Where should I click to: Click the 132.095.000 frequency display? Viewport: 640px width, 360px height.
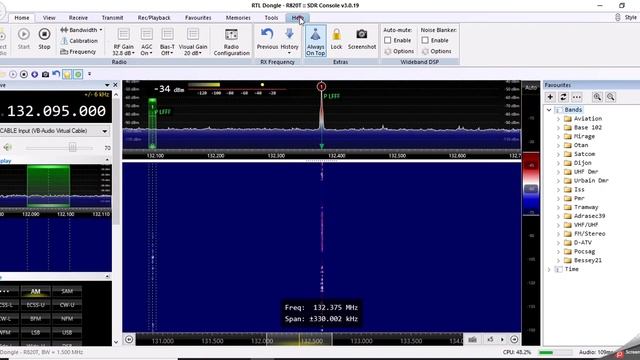[56, 111]
